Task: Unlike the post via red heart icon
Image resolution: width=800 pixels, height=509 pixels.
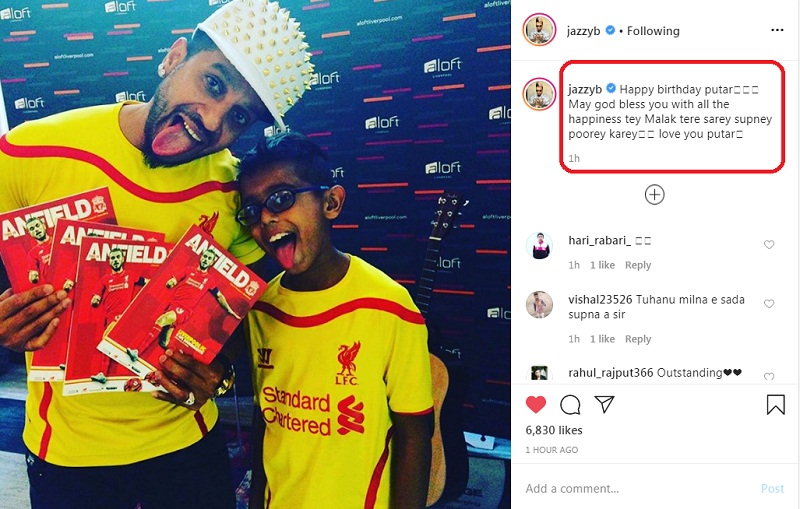Action: [536, 404]
